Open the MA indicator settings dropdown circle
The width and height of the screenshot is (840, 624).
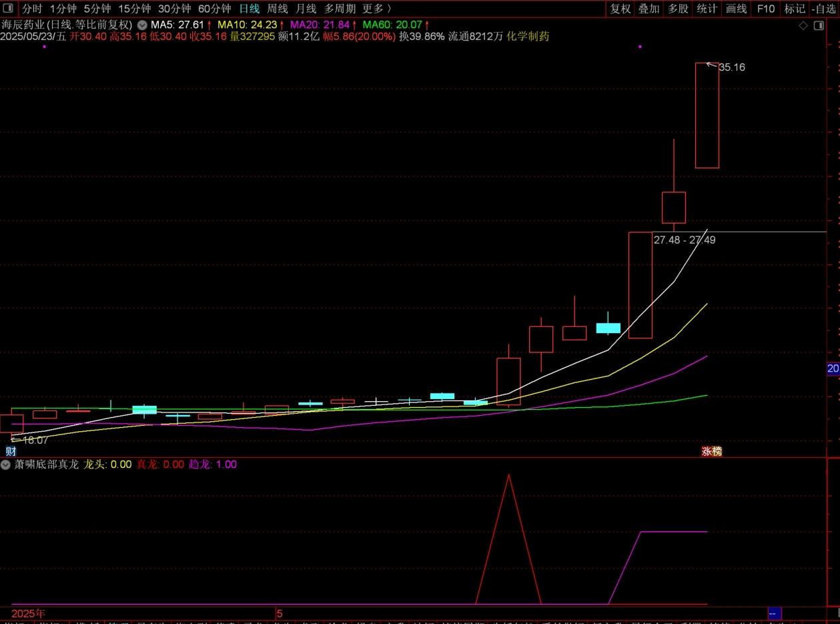click(x=141, y=25)
